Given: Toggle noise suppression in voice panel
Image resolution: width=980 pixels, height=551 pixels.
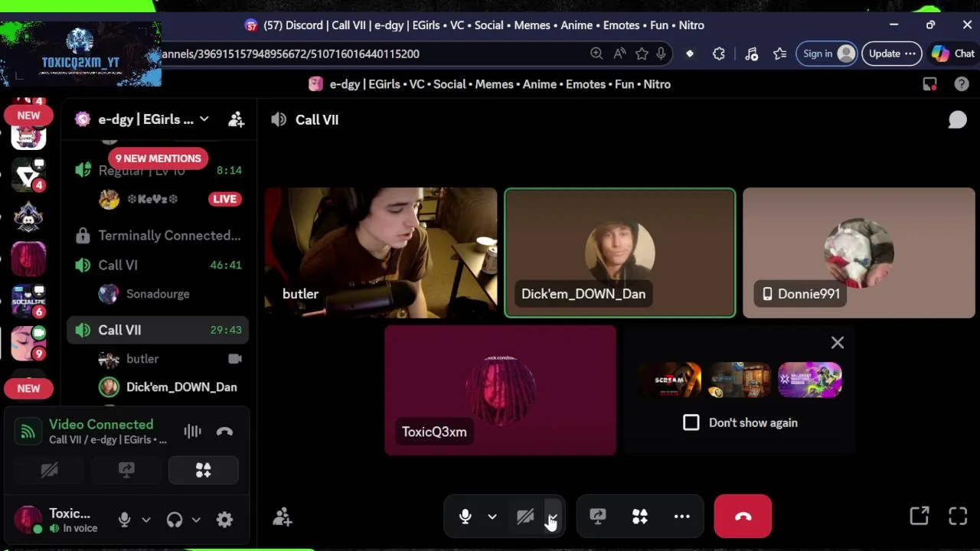Looking at the screenshot, I should point(192,432).
